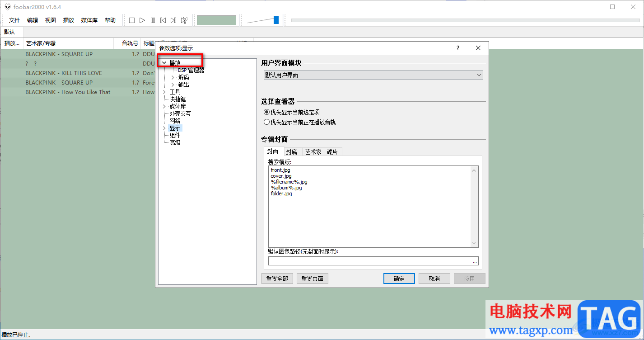Switch to the 封底 tab
The width and height of the screenshot is (644, 340).
point(292,152)
